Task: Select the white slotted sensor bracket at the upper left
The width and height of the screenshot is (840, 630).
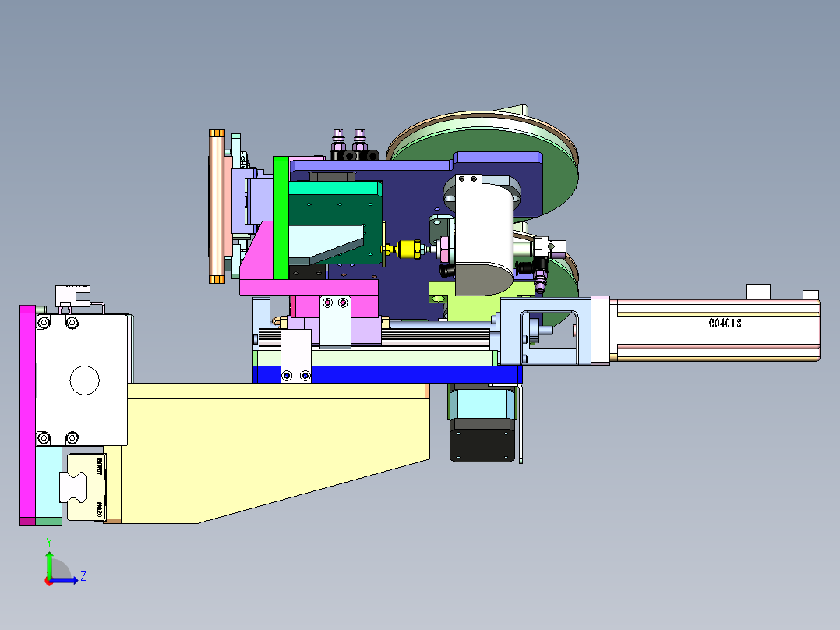Action: [x=72, y=296]
